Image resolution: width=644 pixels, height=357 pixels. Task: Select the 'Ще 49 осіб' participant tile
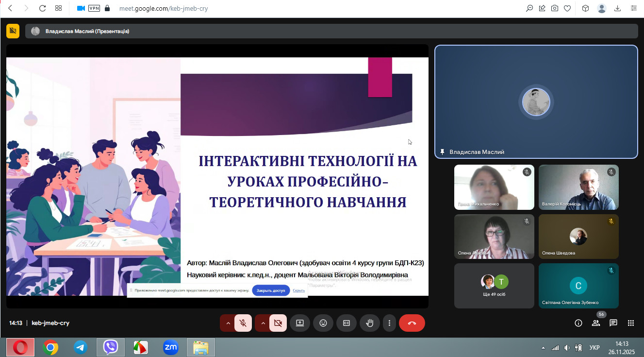494,286
